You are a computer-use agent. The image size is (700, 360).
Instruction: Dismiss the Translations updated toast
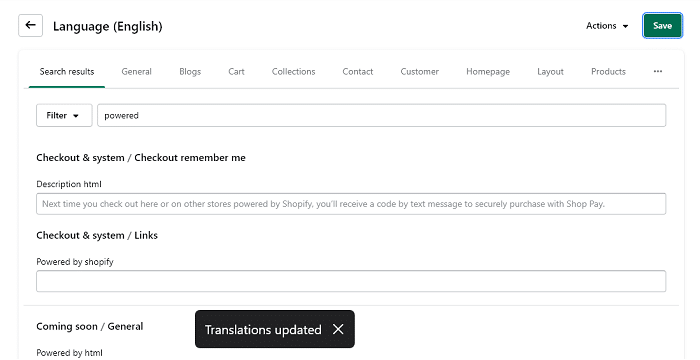tap(338, 329)
